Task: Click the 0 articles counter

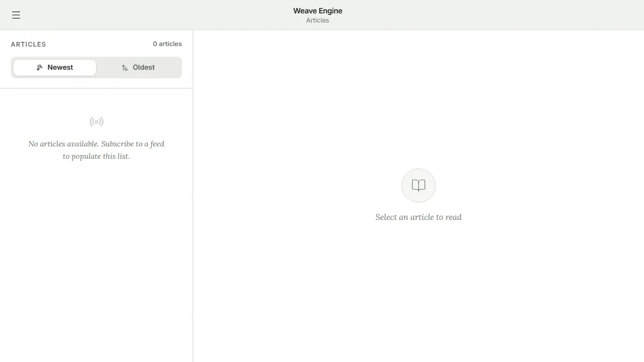Action: click(167, 44)
